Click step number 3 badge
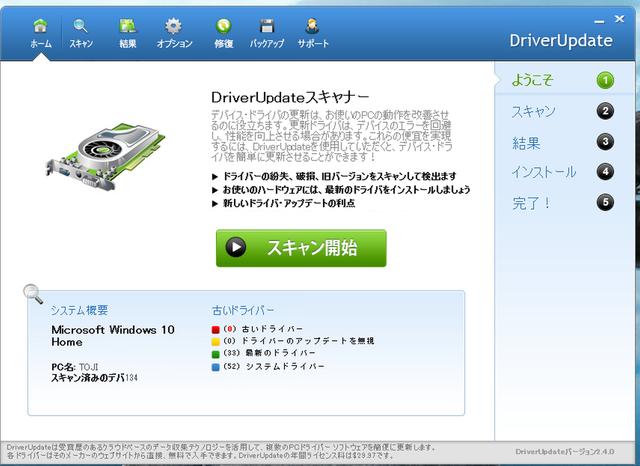This screenshot has width=640, height=466. (605, 142)
